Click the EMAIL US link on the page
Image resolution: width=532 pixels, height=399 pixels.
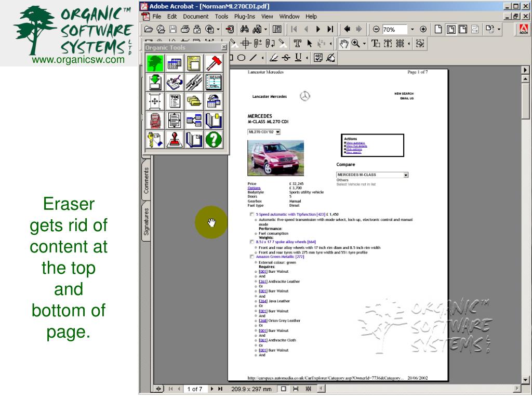(x=407, y=98)
